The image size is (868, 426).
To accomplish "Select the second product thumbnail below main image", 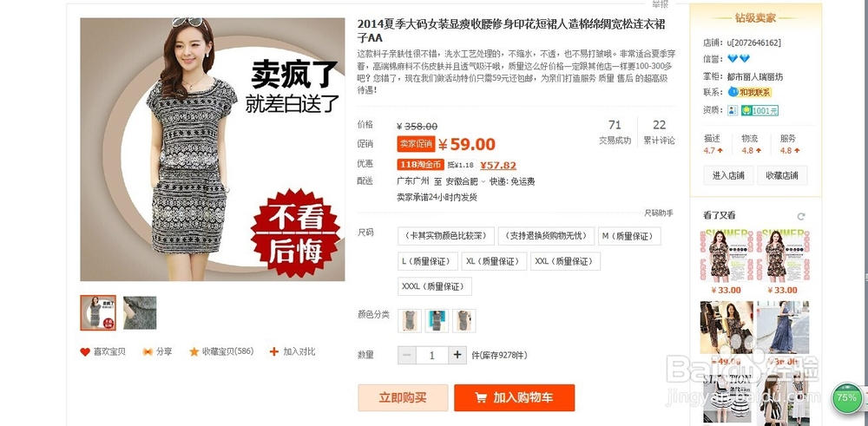I will (140, 312).
